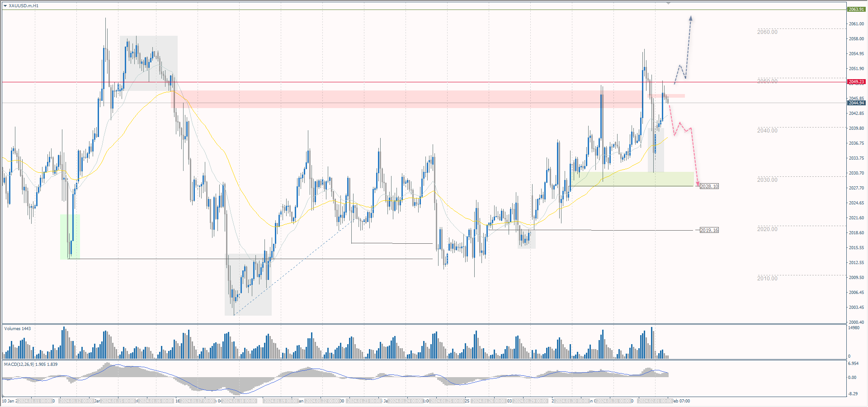Screen dimensions: 868x407
Task: Click the 2012.55 price scale value
Action: pyautogui.click(x=856, y=263)
